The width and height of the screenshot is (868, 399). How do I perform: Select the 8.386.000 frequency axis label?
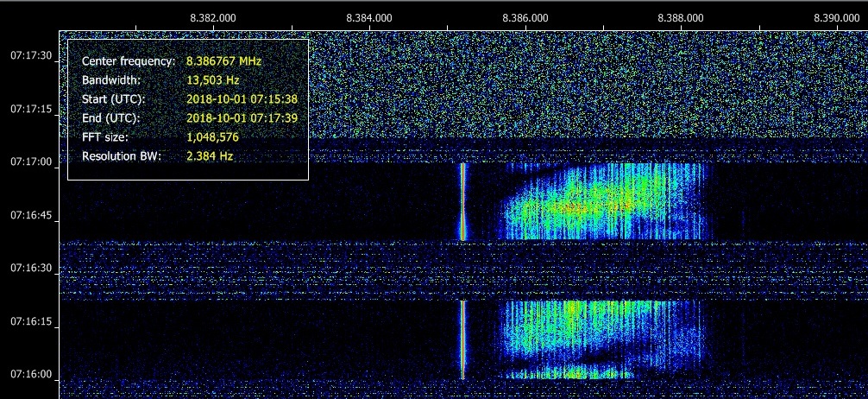tap(525, 18)
